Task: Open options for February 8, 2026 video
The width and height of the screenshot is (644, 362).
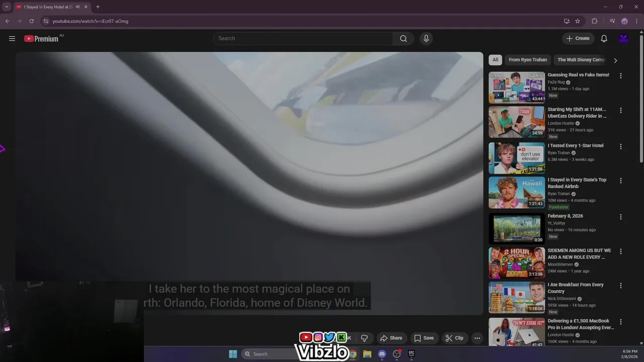Action: coord(620,217)
